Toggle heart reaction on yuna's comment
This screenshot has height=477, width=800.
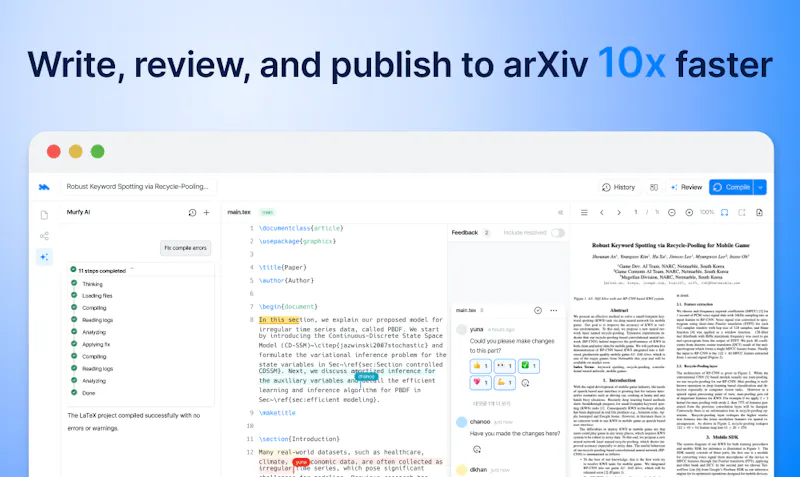pyautogui.click(x=480, y=382)
